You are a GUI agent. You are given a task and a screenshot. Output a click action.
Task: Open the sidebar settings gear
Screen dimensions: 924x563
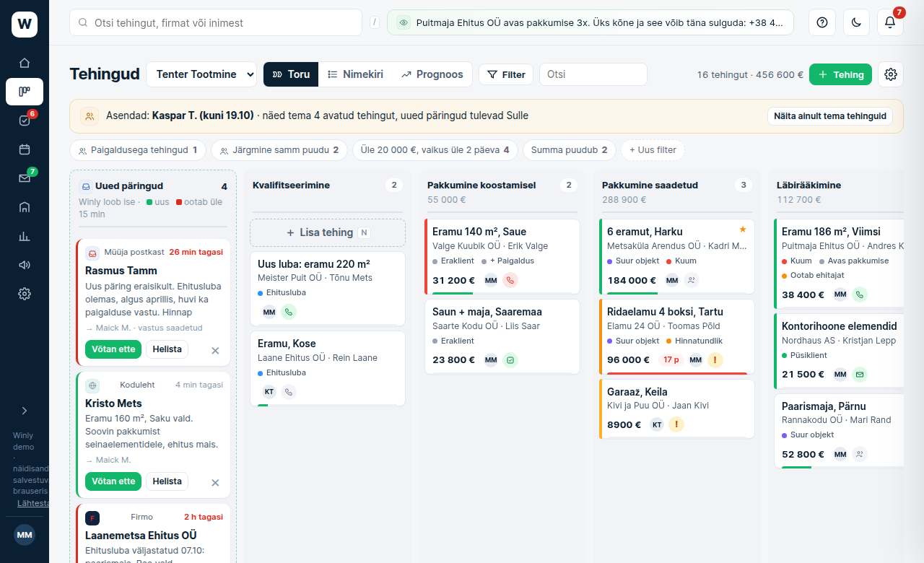[25, 294]
